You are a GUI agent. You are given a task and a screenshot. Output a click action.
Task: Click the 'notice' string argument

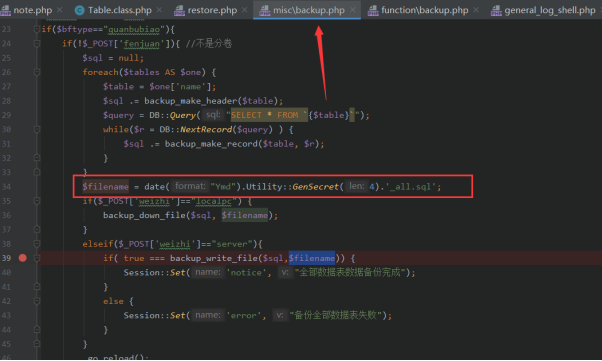coord(246,273)
